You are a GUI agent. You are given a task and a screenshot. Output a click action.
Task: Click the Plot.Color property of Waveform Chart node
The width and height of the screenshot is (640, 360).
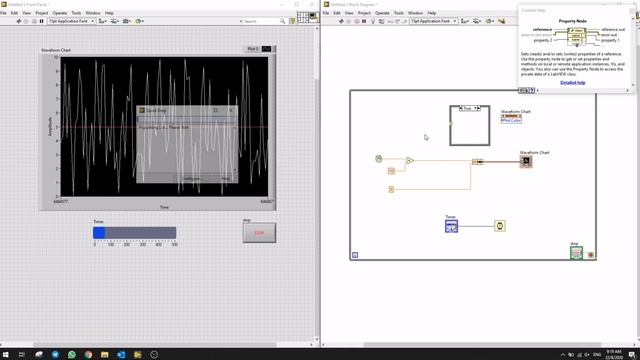tap(511, 120)
